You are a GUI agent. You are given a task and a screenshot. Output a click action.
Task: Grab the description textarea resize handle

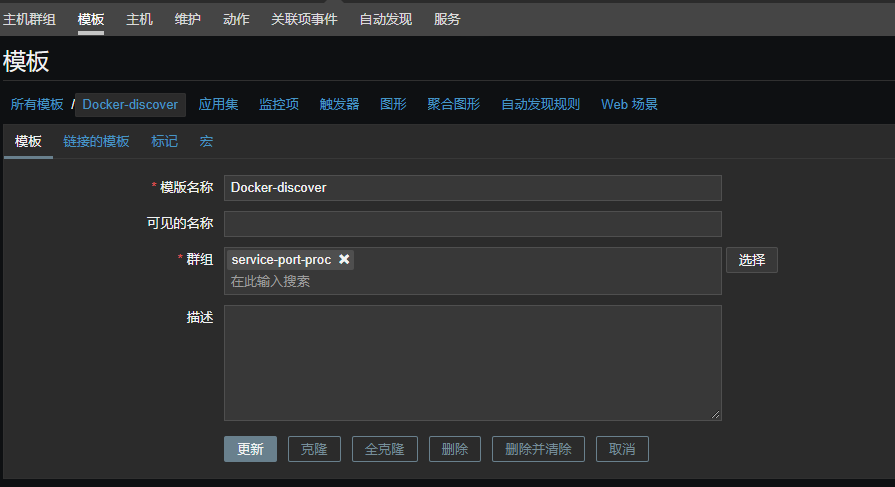[x=715, y=414]
